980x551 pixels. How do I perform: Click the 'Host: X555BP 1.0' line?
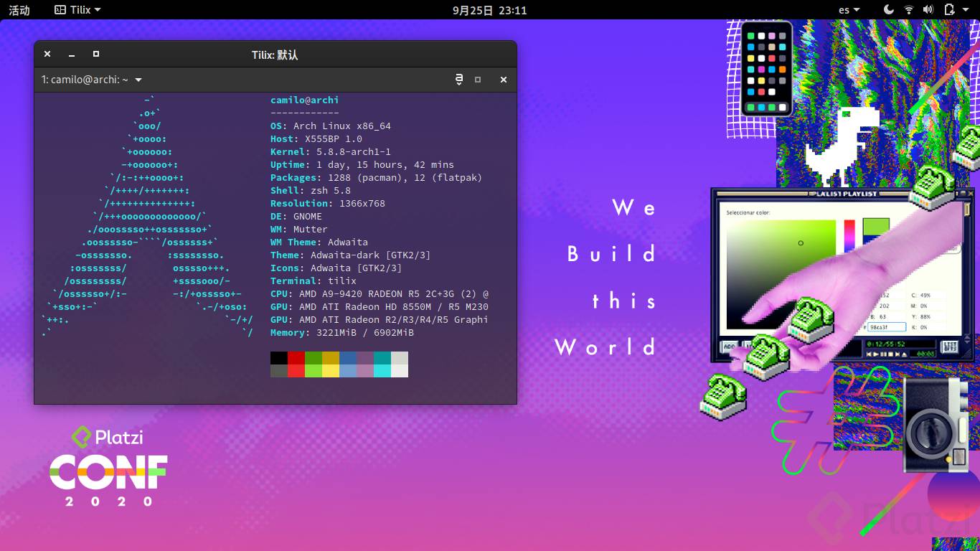click(316, 138)
